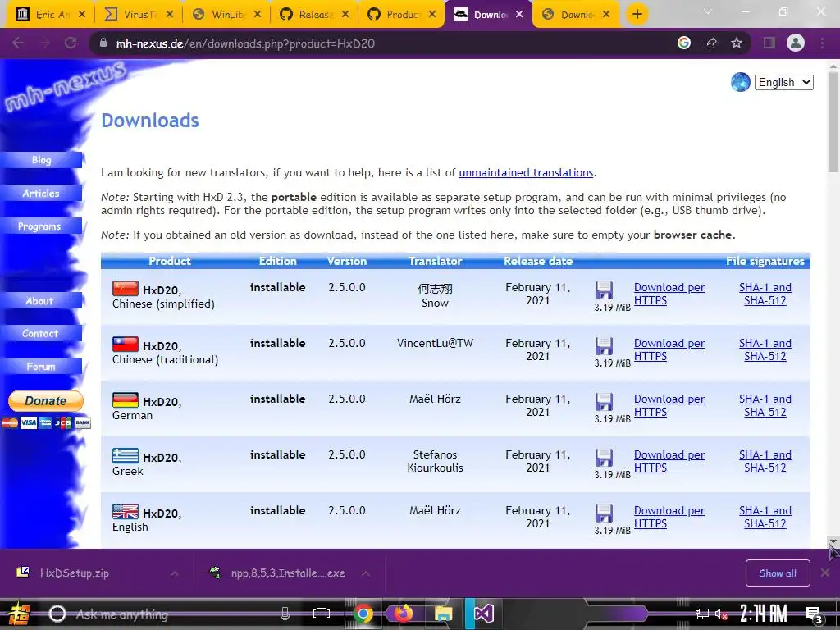Expand options for npp.8.5.3 installer download

(366, 573)
